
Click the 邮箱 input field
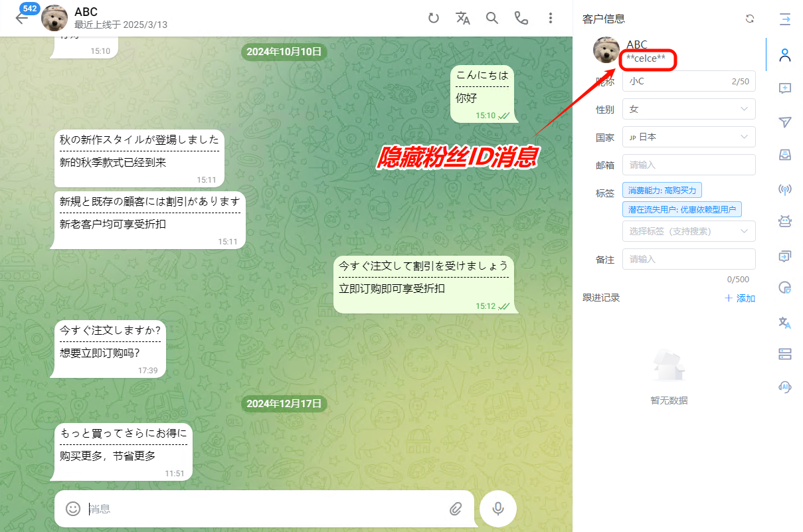pyautogui.click(x=688, y=165)
